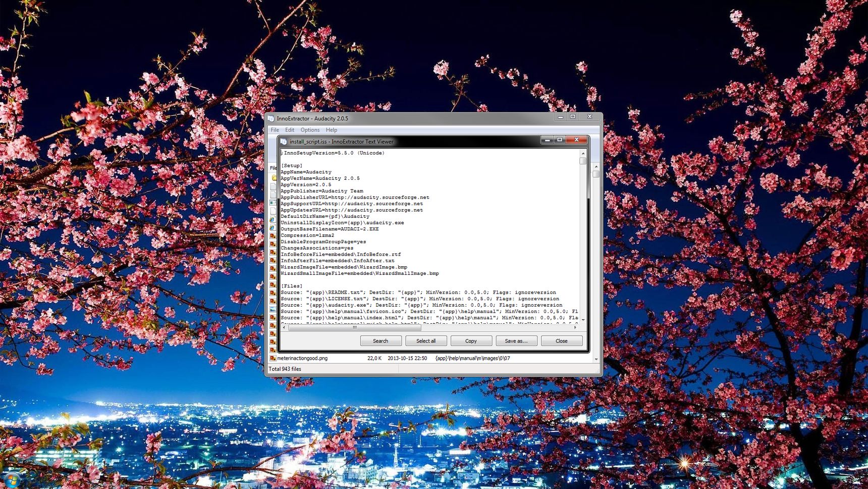Click the AppVerName=Audacity 2.0.5 line
The height and width of the screenshot is (489, 868).
320,178
